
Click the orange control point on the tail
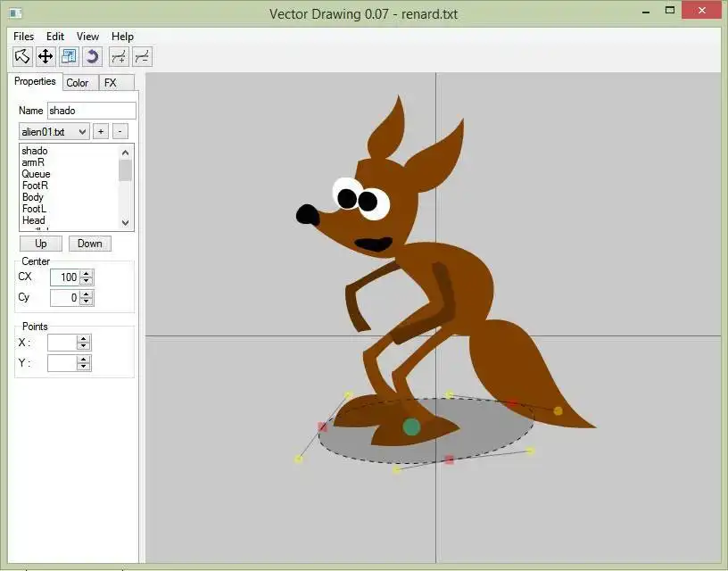point(558,410)
